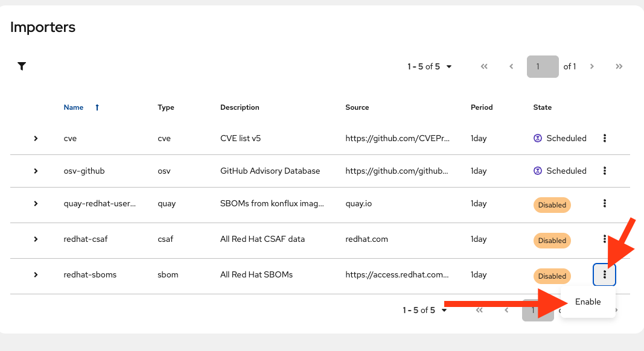The width and height of the screenshot is (644, 351).
Task: Click Disabled badge on redhat-csaf row
Action: tap(552, 240)
